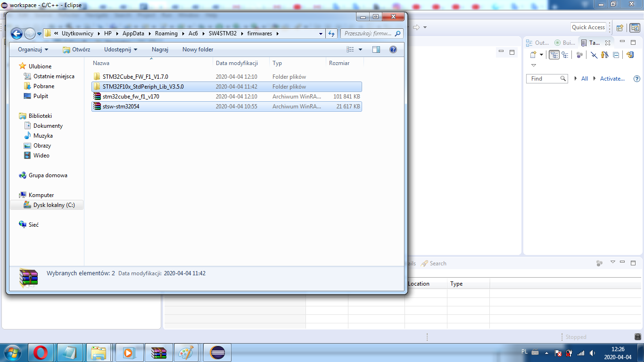Select the C/C++ perspective icon in Eclipse
644x362 pixels.
635,27
